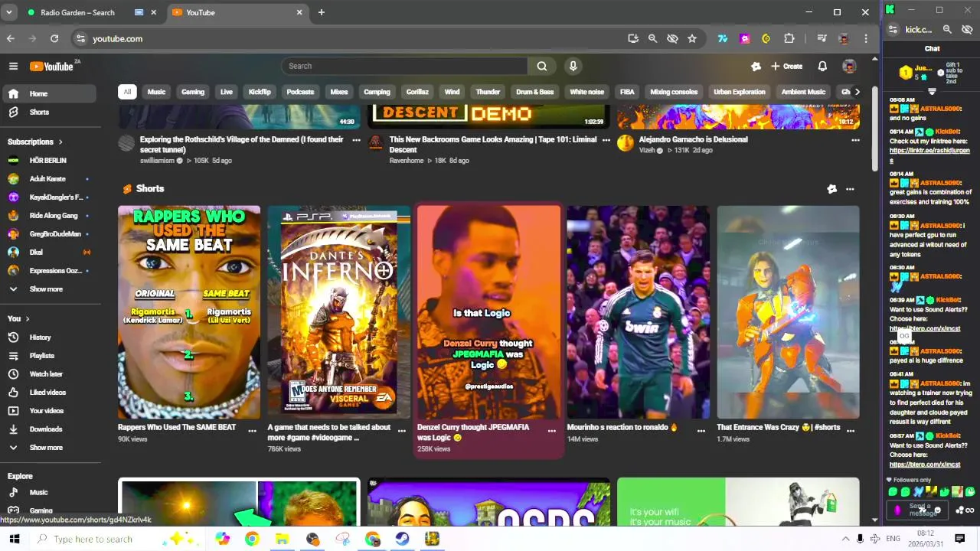Click the YouTube search field
Screen dimensions: 980x551
(x=404, y=66)
